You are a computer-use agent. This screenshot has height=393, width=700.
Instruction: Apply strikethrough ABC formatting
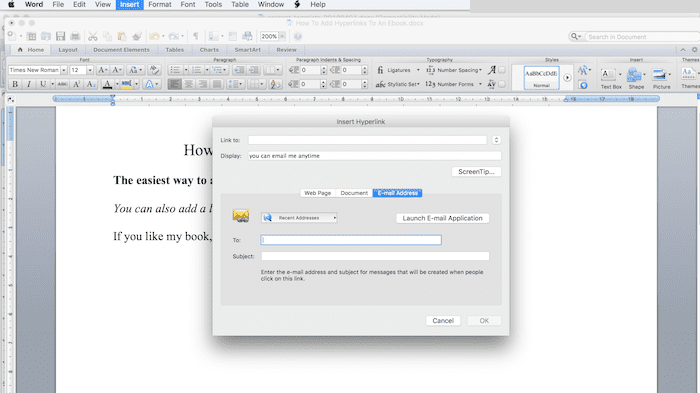62,84
